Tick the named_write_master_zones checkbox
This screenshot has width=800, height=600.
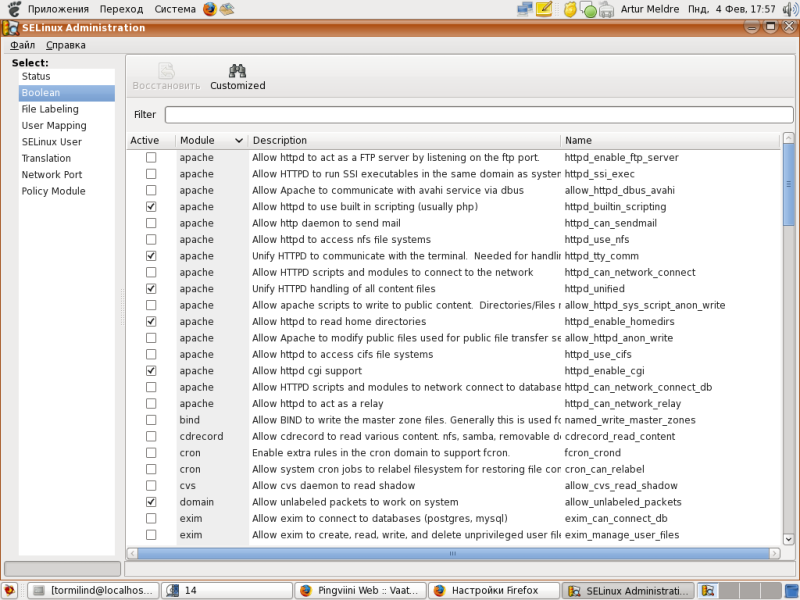[151, 420]
